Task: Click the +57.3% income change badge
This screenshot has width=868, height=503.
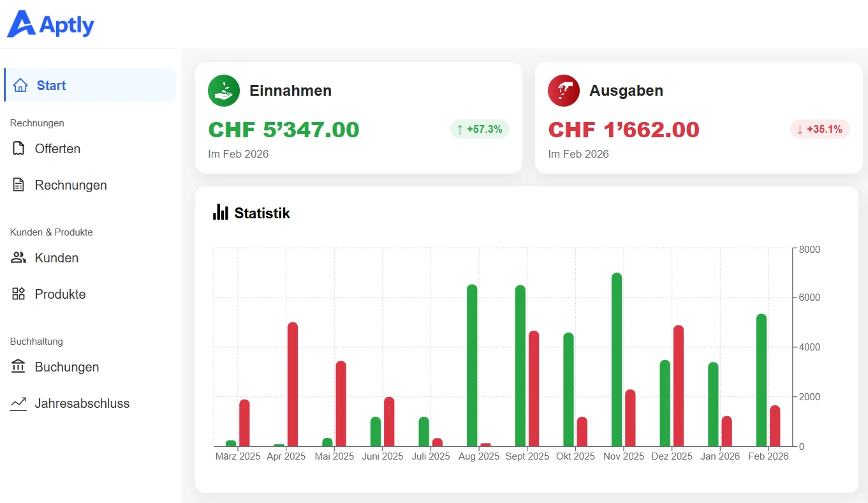Action: tap(480, 129)
